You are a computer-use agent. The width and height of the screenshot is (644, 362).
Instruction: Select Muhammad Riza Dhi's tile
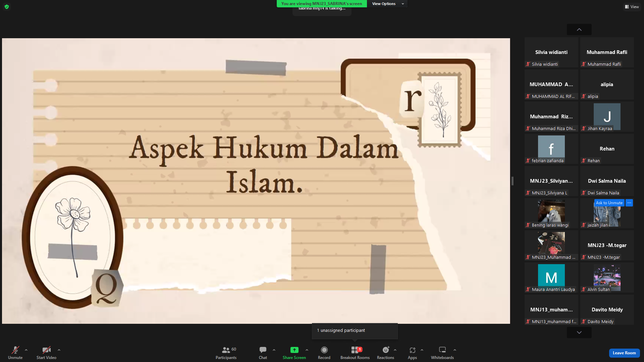tap(551, 117)
